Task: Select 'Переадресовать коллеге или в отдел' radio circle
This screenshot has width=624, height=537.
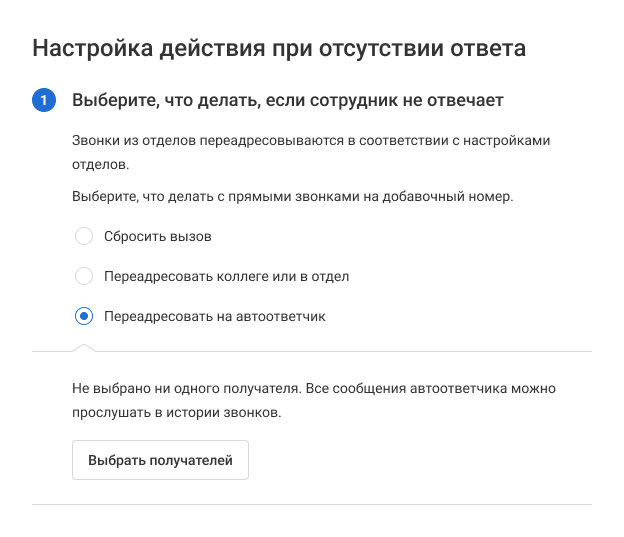Action: click(x=84, y=276)
